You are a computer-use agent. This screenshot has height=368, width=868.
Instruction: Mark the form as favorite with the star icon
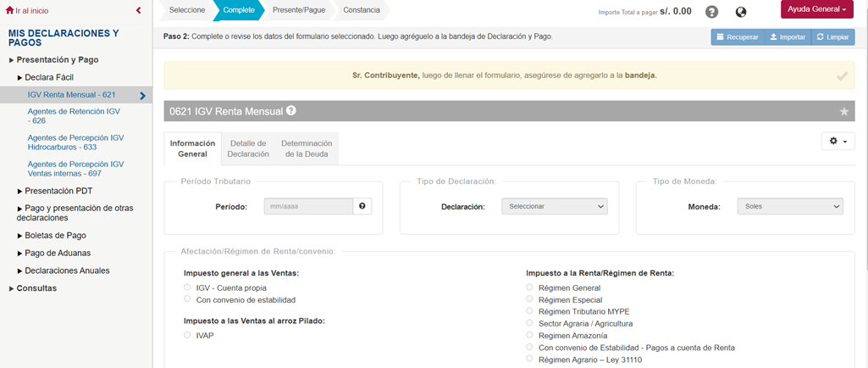(843, 111)
